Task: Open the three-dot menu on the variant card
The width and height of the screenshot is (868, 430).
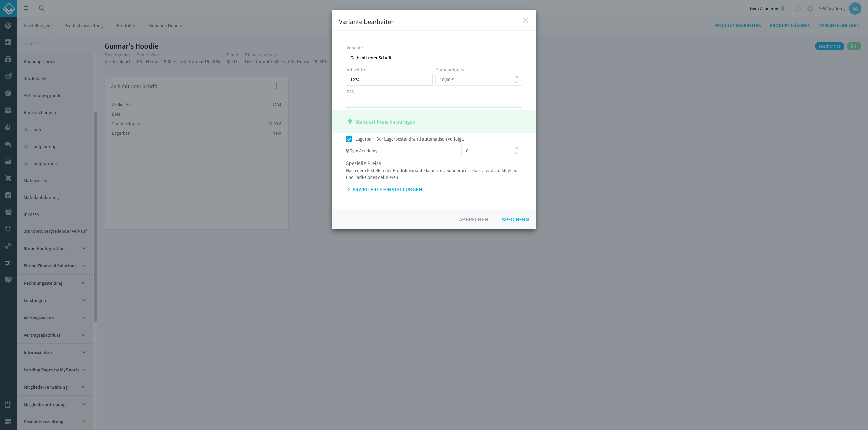Action: pos(276,86)
